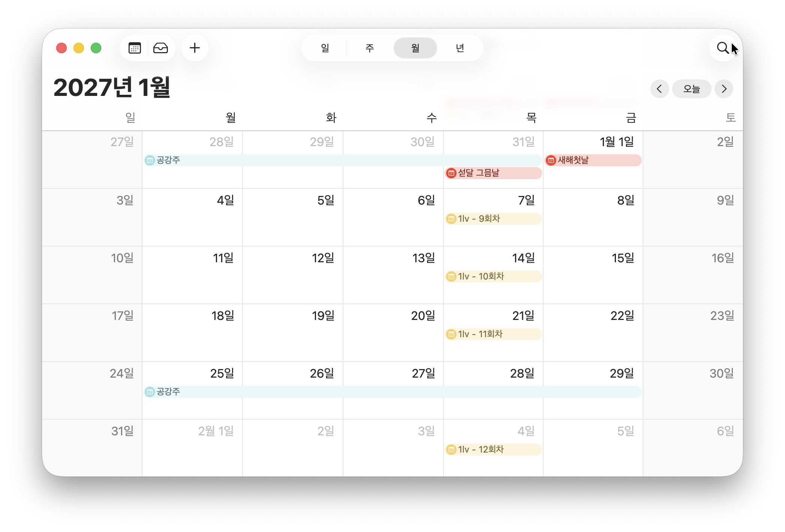Click the 목 weekday column header
This screenshot has height=532, width=785.
531,118
